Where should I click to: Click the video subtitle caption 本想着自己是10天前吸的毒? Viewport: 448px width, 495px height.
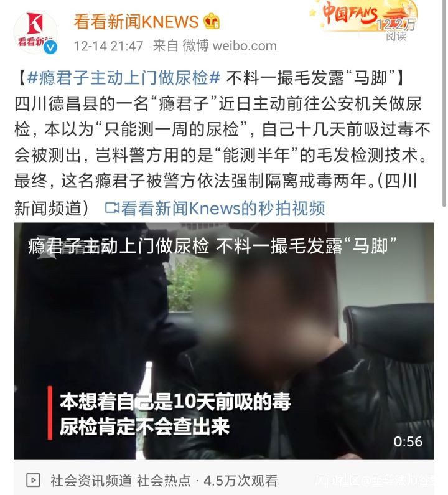[175, 402]
